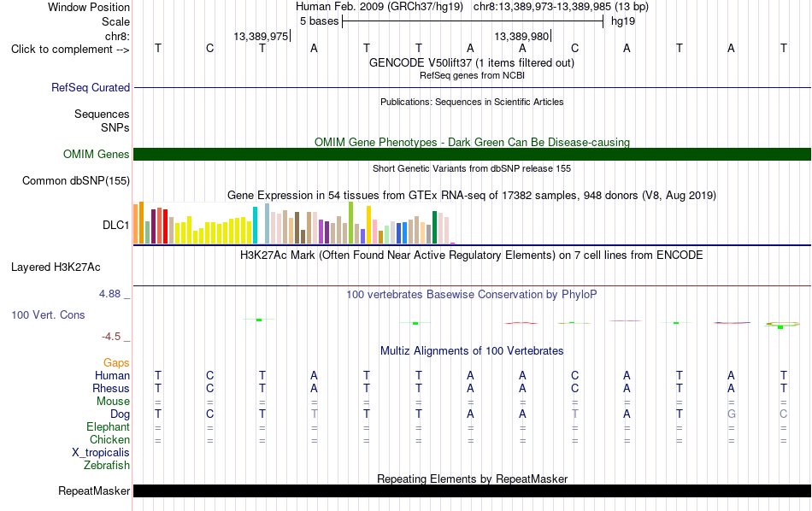Open the Common dbSNP(155) track label
The image size is (812, 511).
tap(75, 180)
